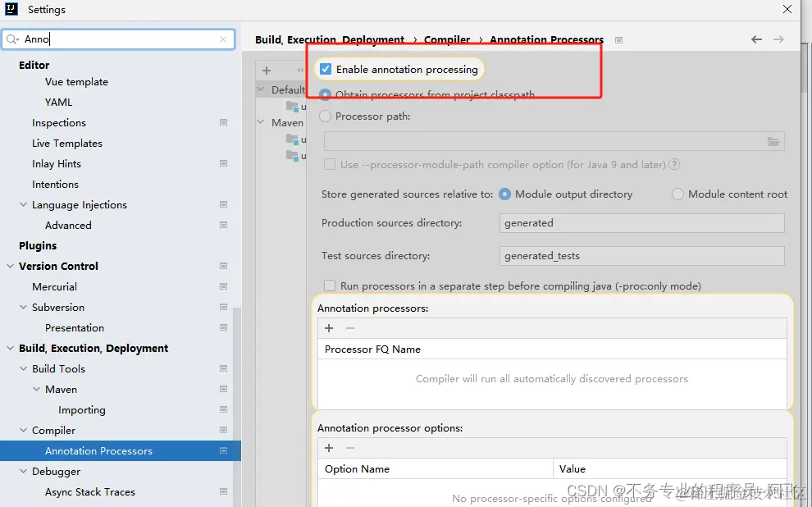Click project icon beside Inspections
The image size is (812, 507).
[x=224, y=123]
